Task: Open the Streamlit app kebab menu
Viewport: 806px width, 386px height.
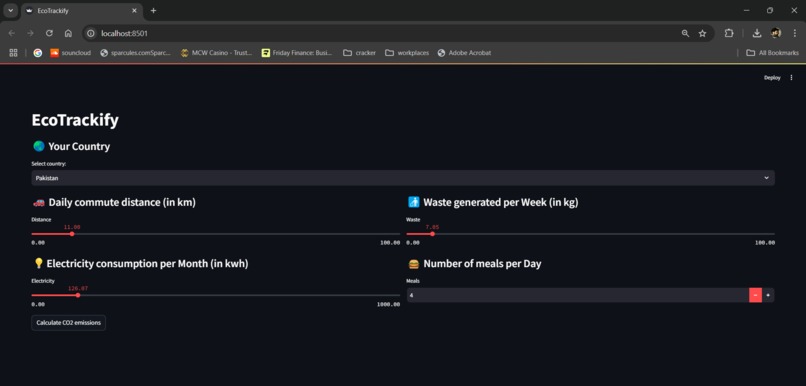Action: pos(791,78)
